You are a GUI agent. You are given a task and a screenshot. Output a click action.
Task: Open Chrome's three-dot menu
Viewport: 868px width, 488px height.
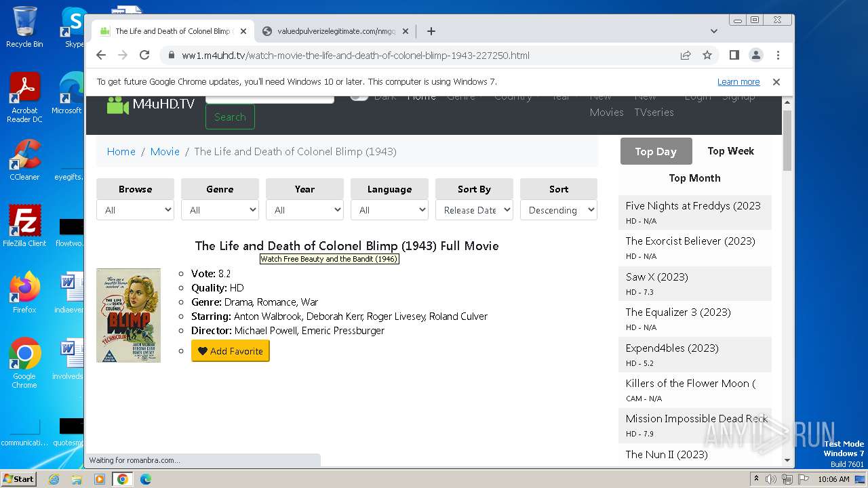click(778, 55)
